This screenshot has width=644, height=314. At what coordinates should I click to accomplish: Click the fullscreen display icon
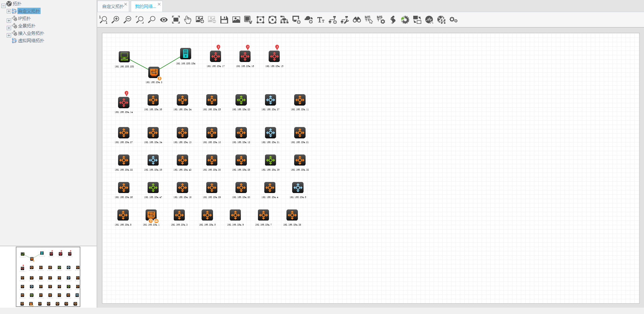176,20
